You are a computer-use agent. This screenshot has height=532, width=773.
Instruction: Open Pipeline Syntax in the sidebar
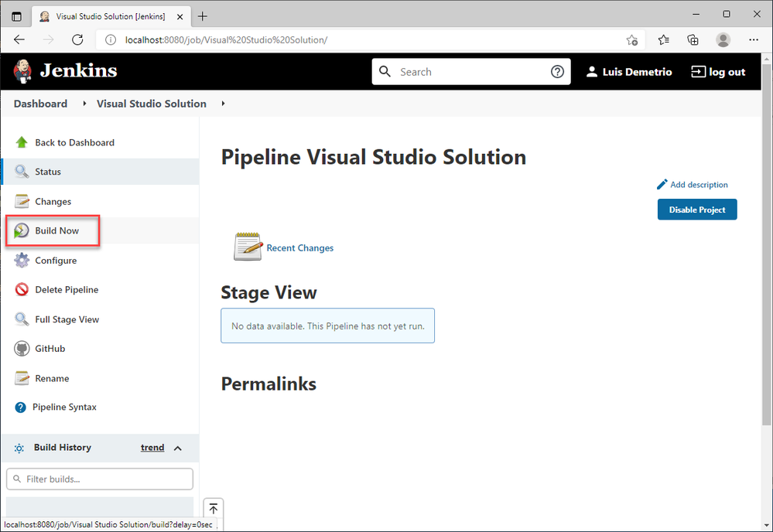point(100,408)
